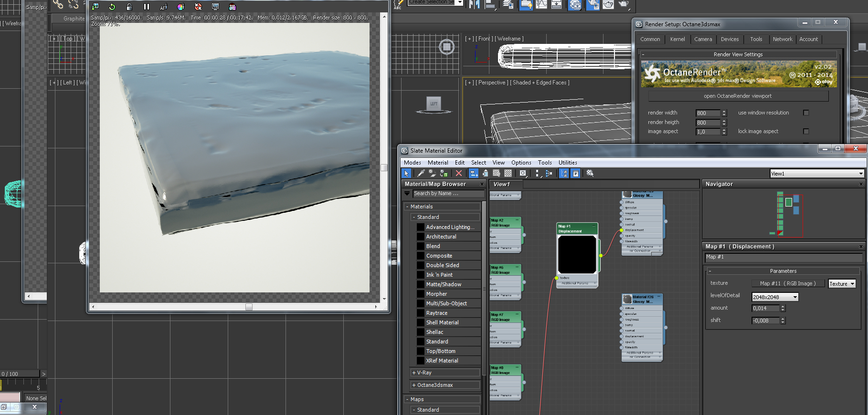The height and width of the screenshot is (415, 868).
Task: Switch to the Kernel tab
Action: click(x=677, y=40)
